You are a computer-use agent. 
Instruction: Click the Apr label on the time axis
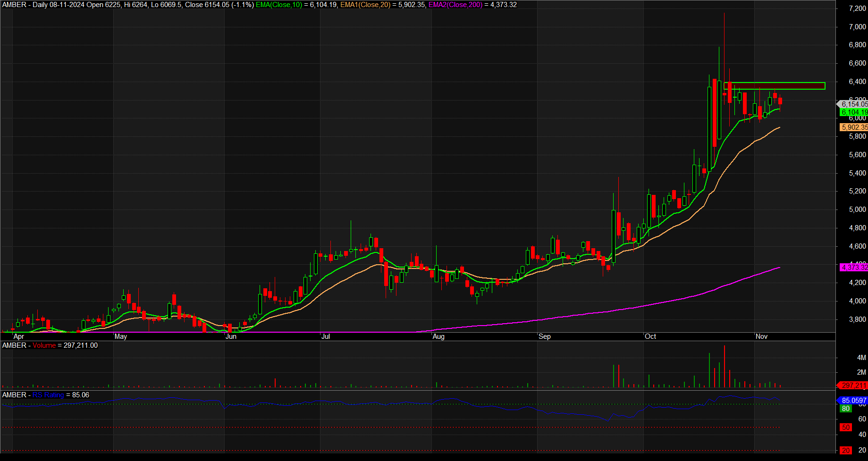[19, 336]
